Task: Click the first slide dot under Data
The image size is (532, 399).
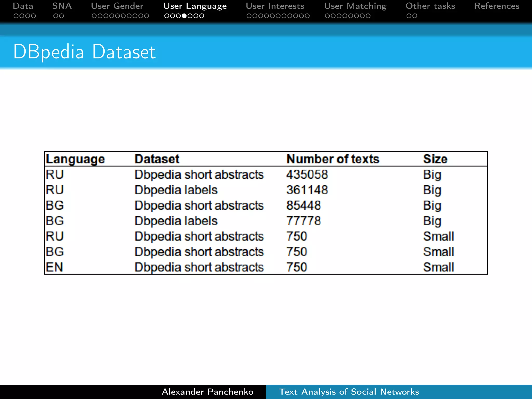Action: 16,16
